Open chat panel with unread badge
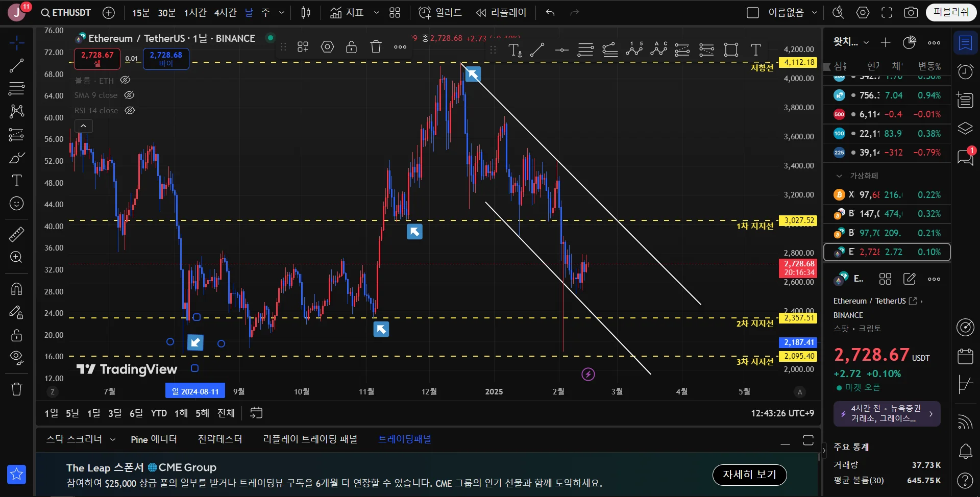This screenshot has height=497, width=980. pos(965,157)
